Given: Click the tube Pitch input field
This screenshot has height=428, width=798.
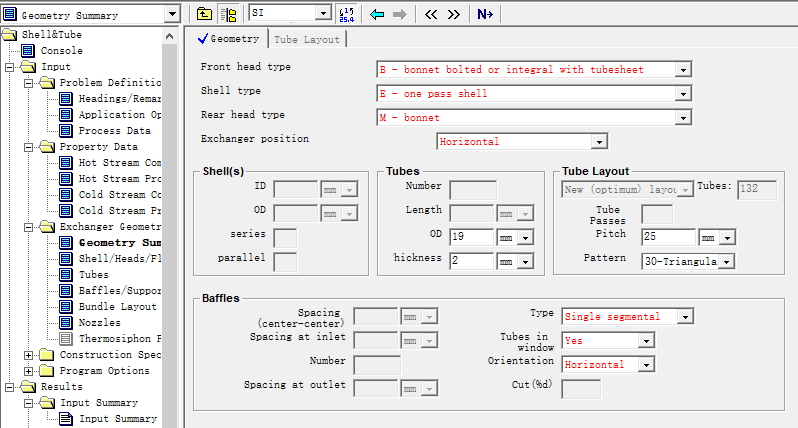Looking at the screenshot, I should (668, 237).
